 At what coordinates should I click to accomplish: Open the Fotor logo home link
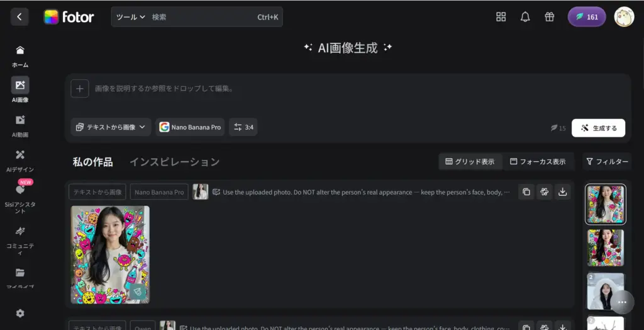coord(69,17)
